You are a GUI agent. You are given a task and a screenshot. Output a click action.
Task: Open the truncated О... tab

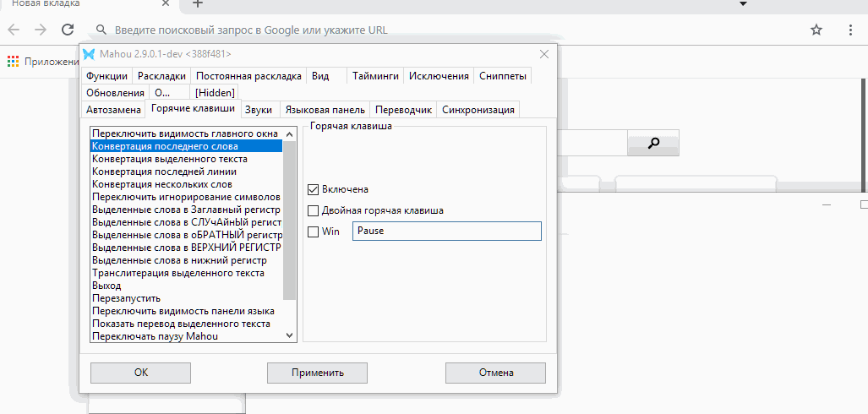tap(169, 93)
